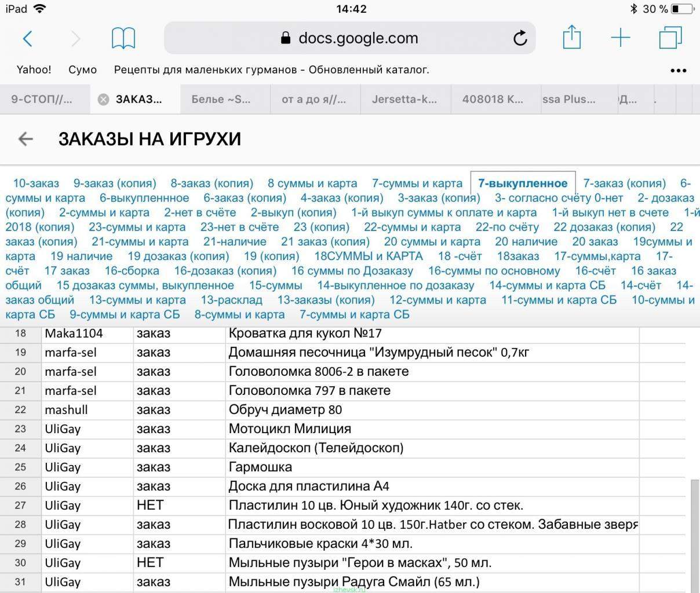Select the 7-выкупленное sheet tab
Screen dimensions: 700x593
click(523, 184)
